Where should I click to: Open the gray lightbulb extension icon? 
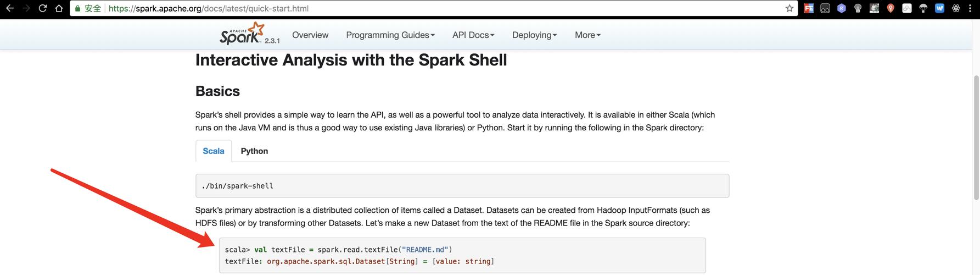[858, 8]
